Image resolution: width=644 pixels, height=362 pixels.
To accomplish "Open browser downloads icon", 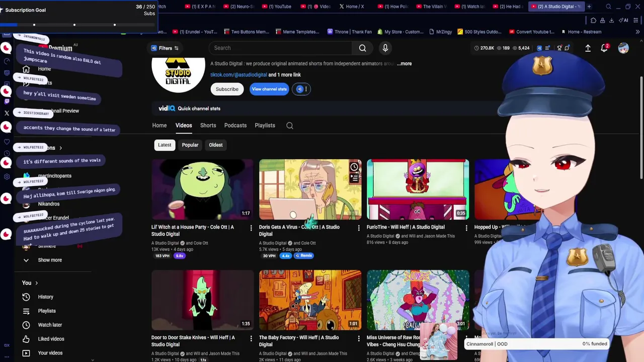I will pos(611,20).
